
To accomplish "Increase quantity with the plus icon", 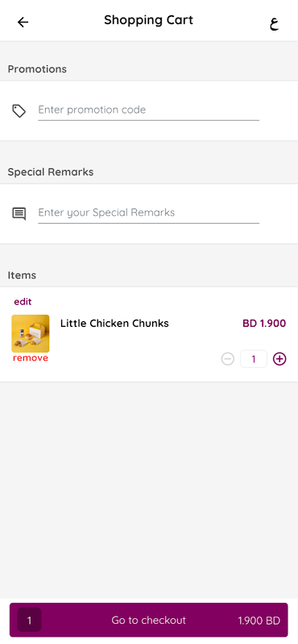I will [x=279, y=359].
